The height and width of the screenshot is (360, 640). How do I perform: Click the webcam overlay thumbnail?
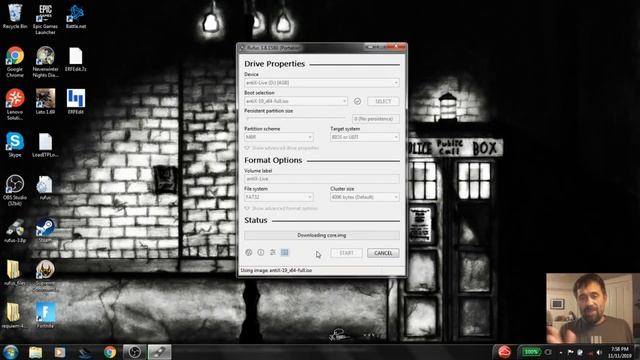point(593,309)
